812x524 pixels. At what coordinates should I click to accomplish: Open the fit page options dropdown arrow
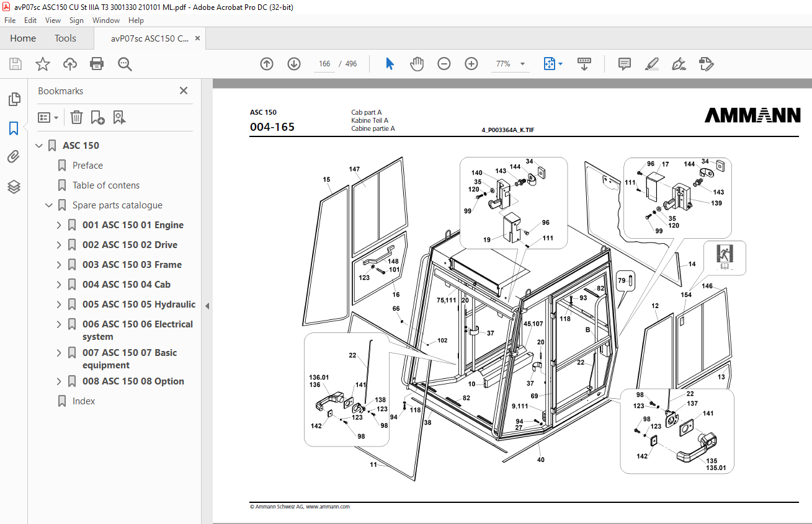(x=560, y=64)
